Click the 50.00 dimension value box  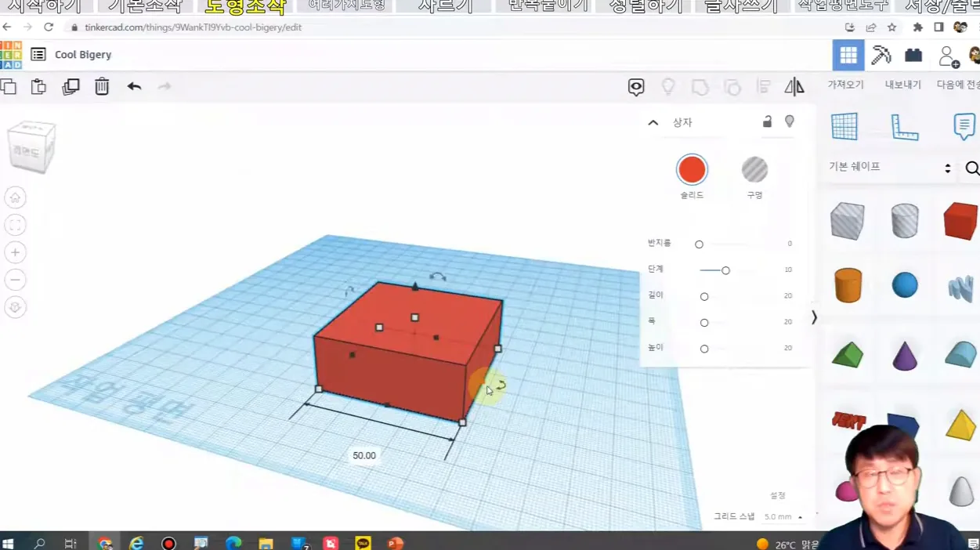363,455
